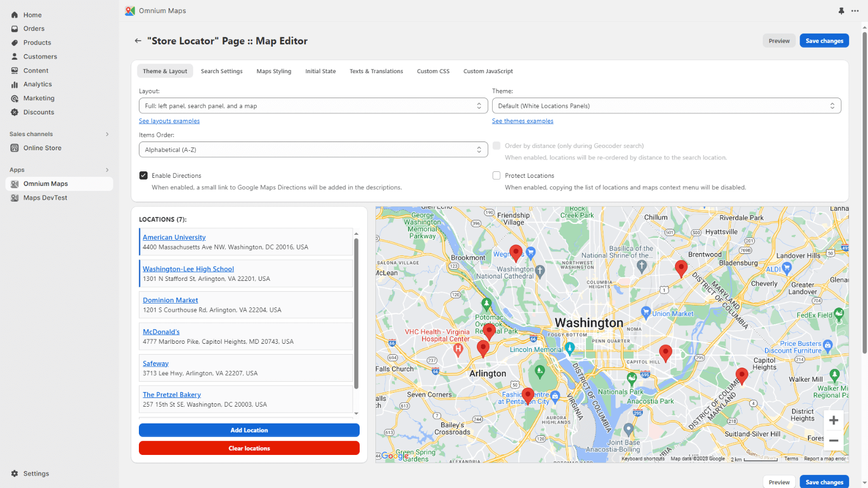The height and width of the screenshot is (488, 868).
Task: Open See layouts examples link
Action: pos(169,121)
